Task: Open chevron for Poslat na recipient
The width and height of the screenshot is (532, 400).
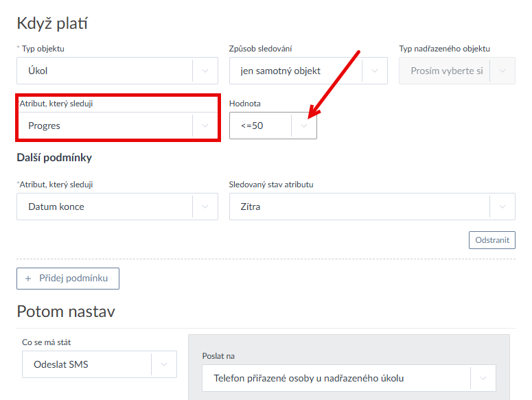Action: tap(483, 378)
